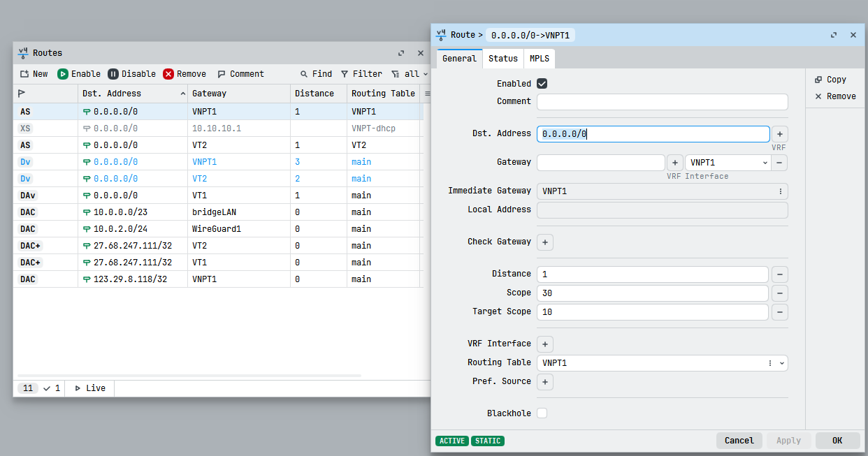The width and height of the screenshot is (868, 456).
Task: Click the Scope input field
Action: [x=653, y=293]
